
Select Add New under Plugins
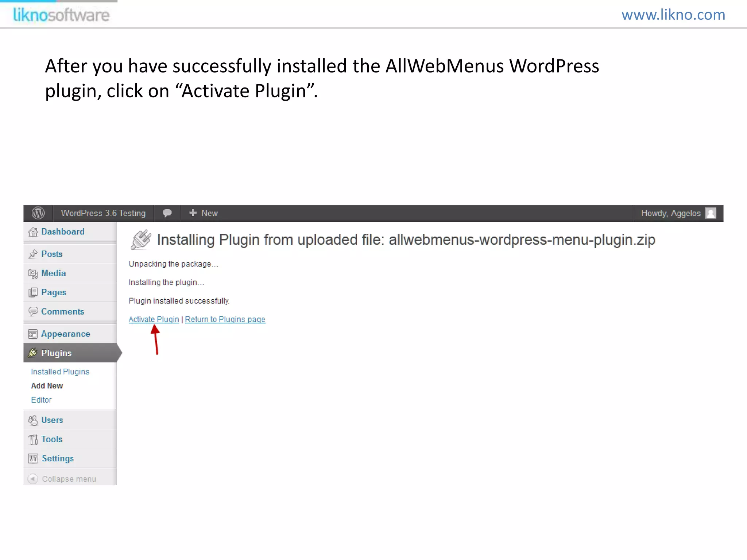coord(47,386)
